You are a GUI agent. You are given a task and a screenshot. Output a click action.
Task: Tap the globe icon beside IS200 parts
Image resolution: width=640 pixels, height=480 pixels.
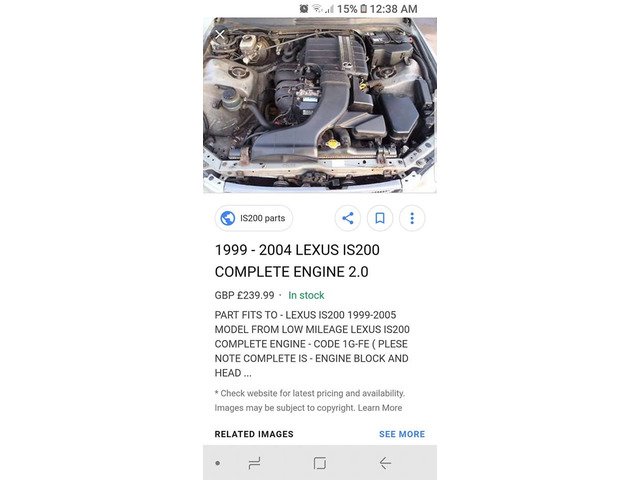228,218
